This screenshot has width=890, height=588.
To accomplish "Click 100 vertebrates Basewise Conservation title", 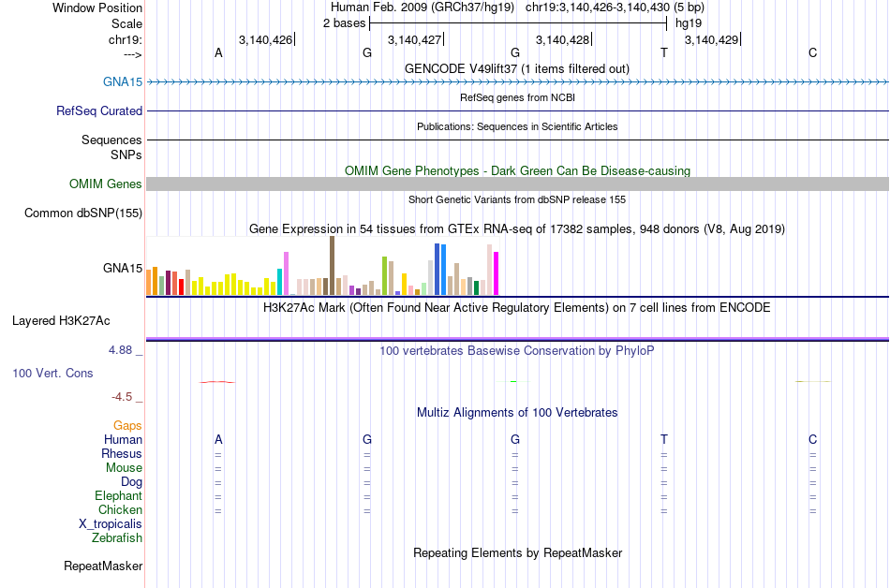I will tap(517, 351).
